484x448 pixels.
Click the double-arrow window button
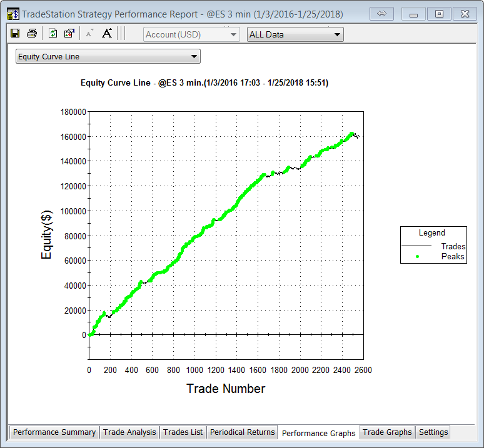[381, 13]
